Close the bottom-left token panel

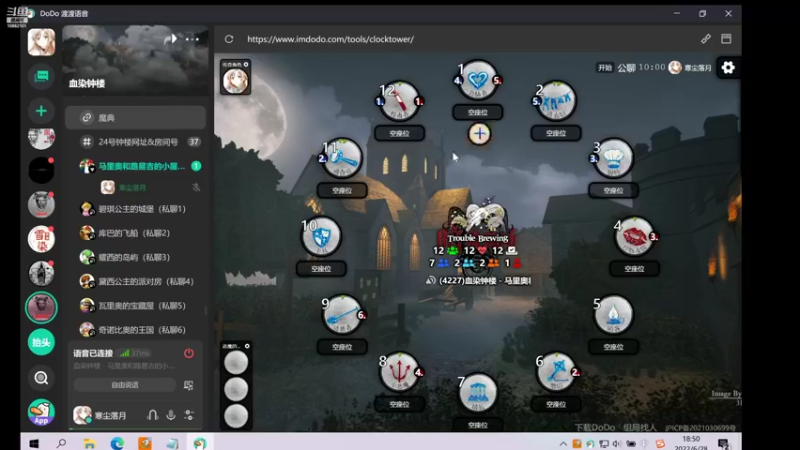click(x=247, y=346)
